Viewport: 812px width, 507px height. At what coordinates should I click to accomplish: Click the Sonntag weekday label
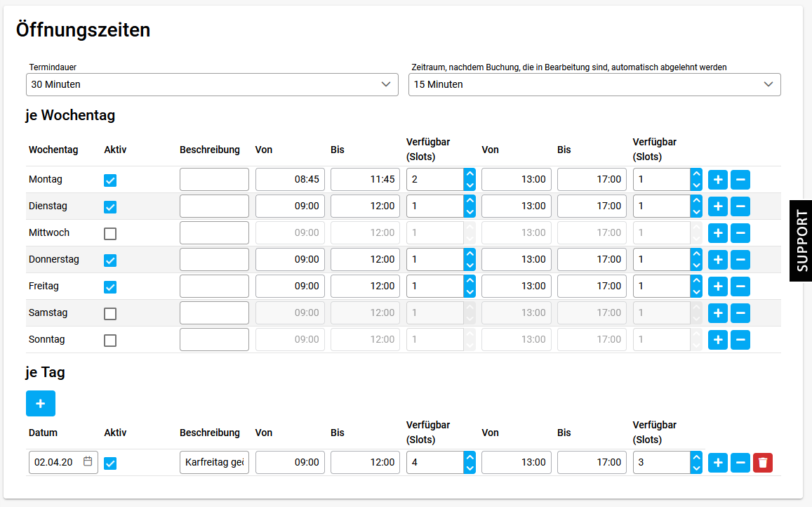point(46,340)
